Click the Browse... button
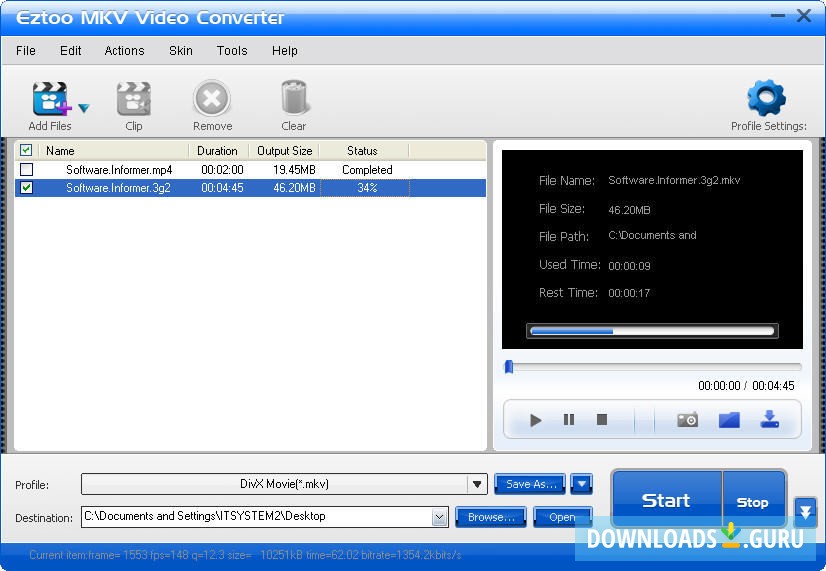Image resolution: width=826 pixels, height=571 pixels. coord(491,517)
